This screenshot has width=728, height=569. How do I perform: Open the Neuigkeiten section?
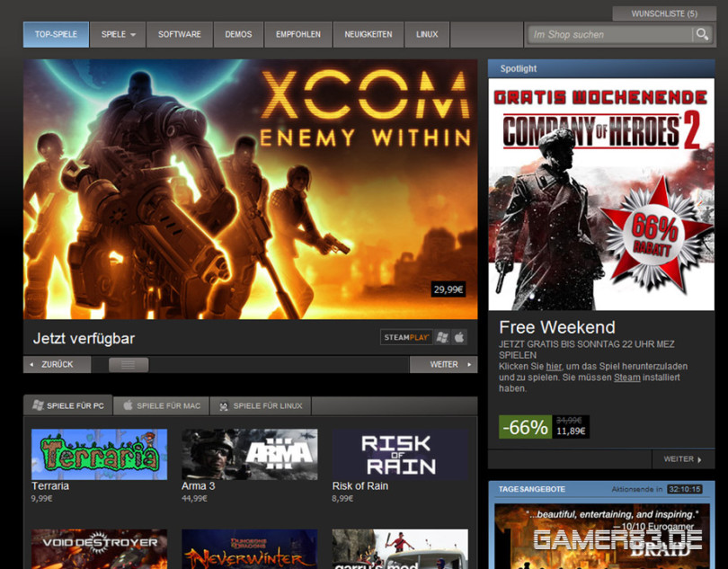[368, 34]
